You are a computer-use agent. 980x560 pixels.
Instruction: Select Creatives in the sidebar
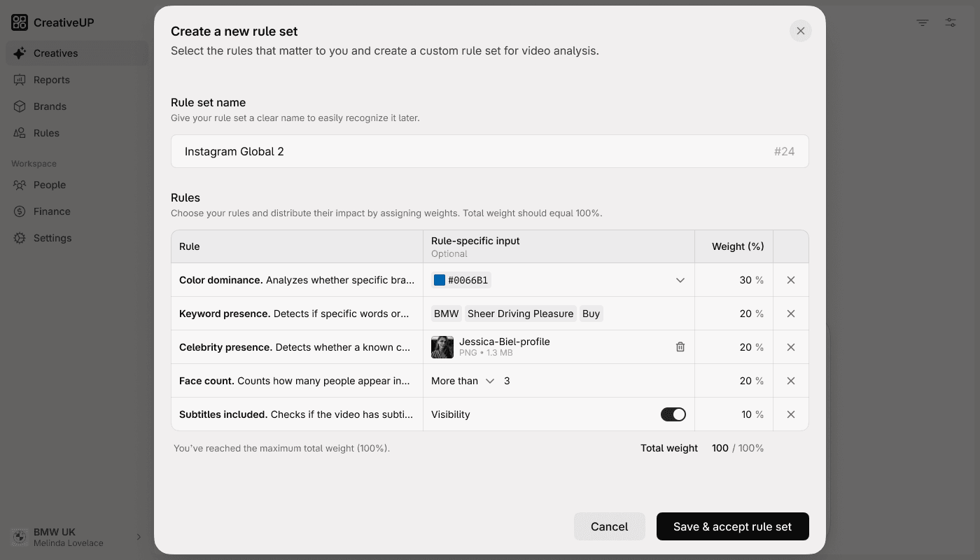click(x=55, y=52)
